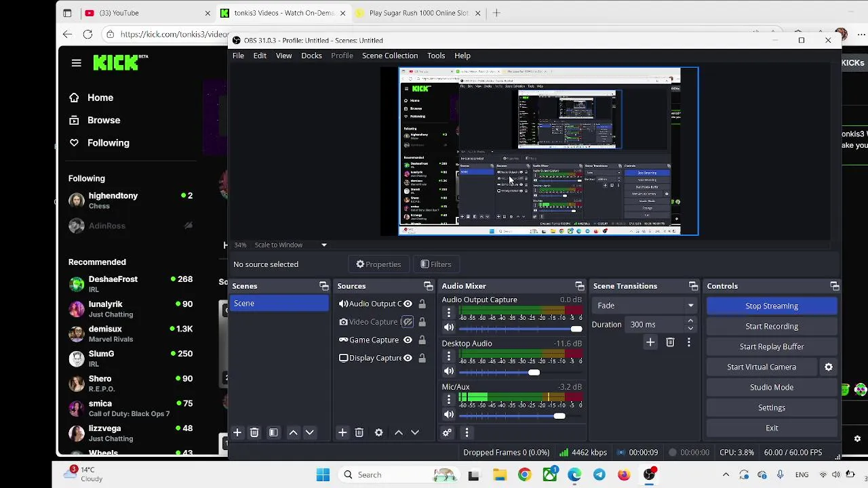Hide the Game Capture source
This screenshot has width=868, height=488.
click(408, 340)
